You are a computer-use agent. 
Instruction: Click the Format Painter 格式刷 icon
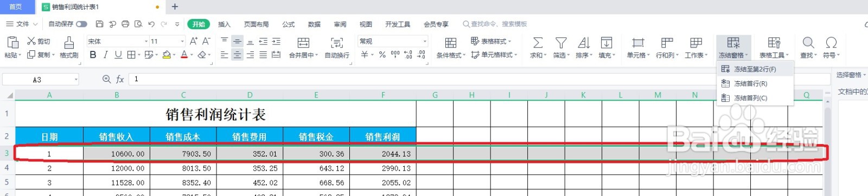(69, 43)
